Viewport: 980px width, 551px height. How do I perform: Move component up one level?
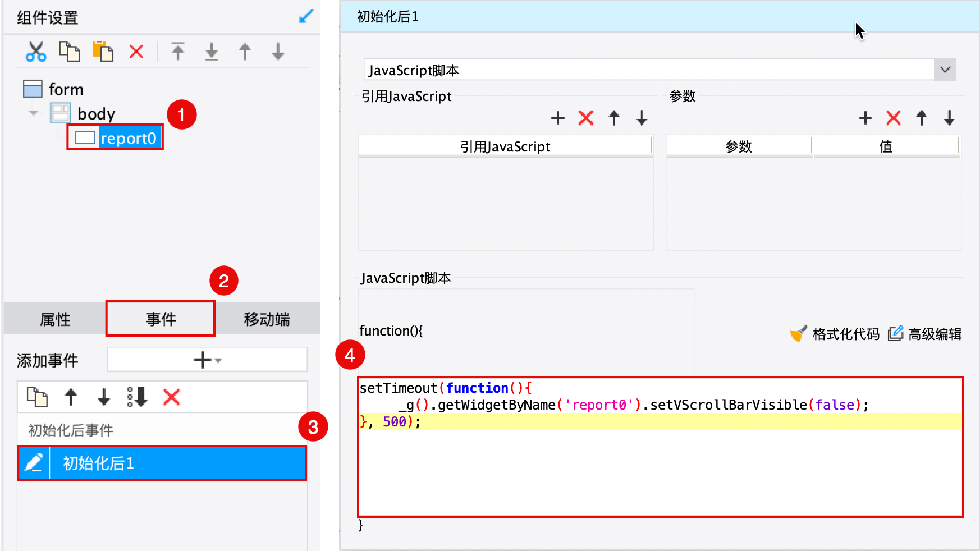coord(245,52)
